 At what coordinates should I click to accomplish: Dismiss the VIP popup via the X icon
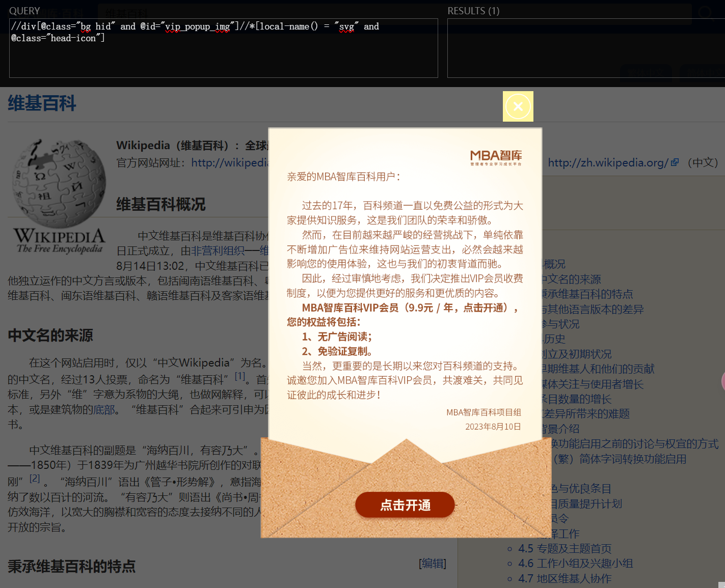518,106
